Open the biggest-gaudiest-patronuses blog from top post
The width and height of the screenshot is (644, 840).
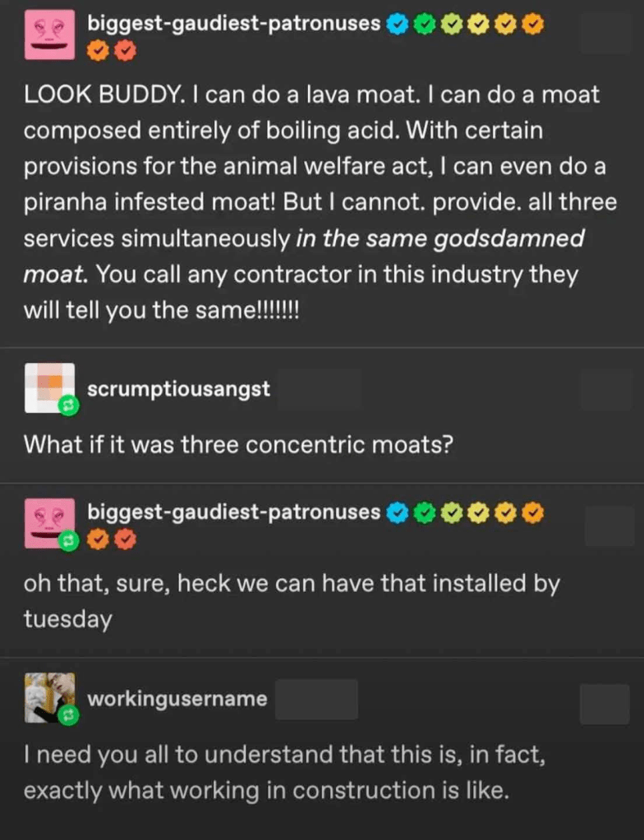pos(233,23)
